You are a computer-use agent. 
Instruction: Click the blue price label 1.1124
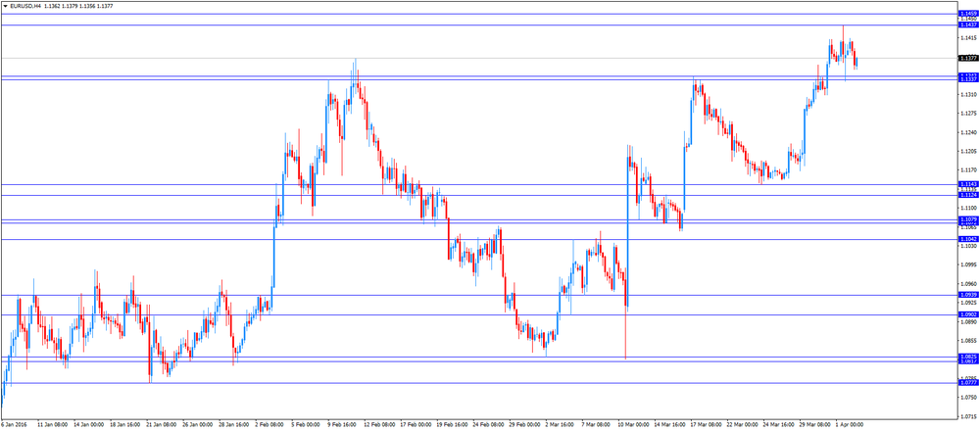point(969,195)
